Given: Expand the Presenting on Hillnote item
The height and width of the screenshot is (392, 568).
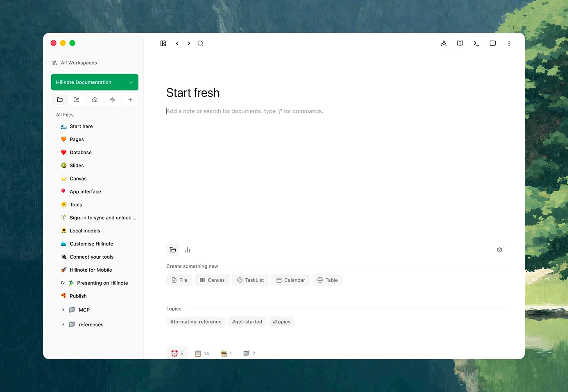Looking at the screenshot, I should 63,283.
